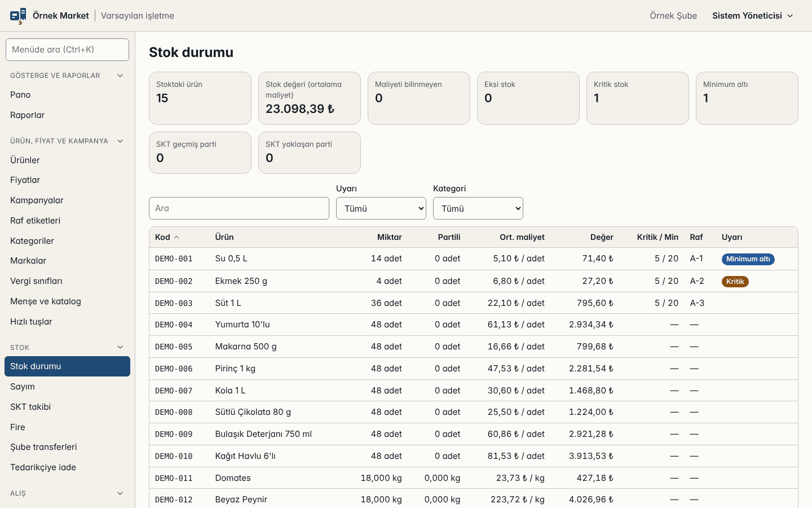Open Raporlar in the sidebar
This screenshot has height=508, width=812.
[67, 115]
